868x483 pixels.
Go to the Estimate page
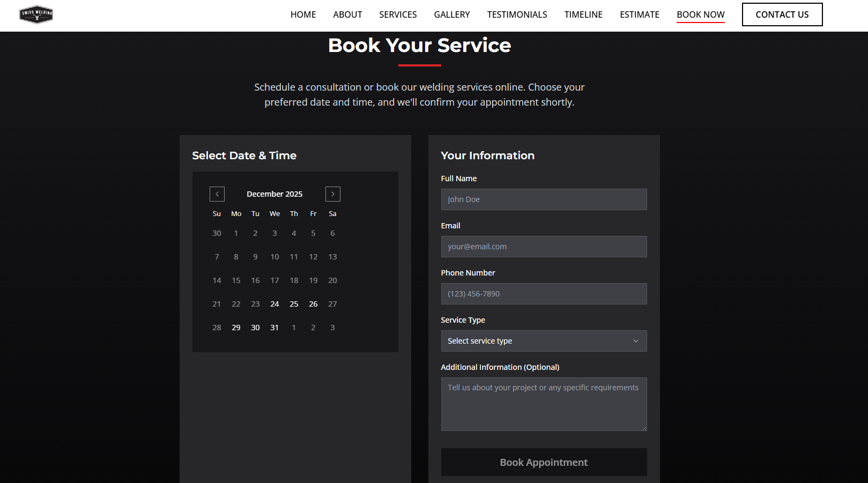(x=640, y=14)
